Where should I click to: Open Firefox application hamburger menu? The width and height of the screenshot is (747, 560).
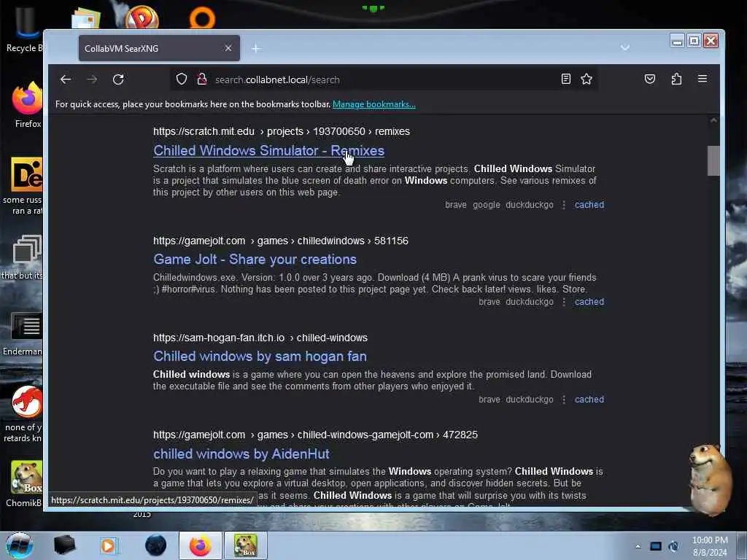703,79
